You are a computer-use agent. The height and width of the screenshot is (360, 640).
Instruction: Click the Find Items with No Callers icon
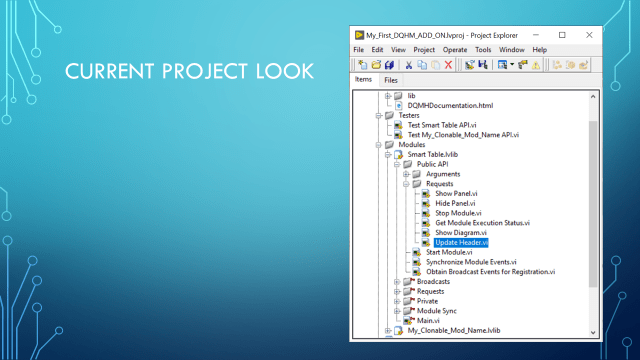(x=523, y=65)
